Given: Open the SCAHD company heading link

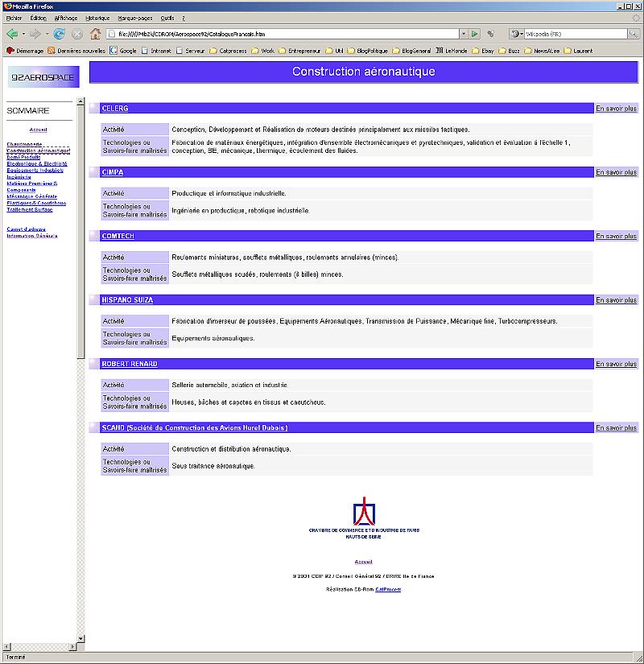Looking at the screenshot, I should [195, 427].
